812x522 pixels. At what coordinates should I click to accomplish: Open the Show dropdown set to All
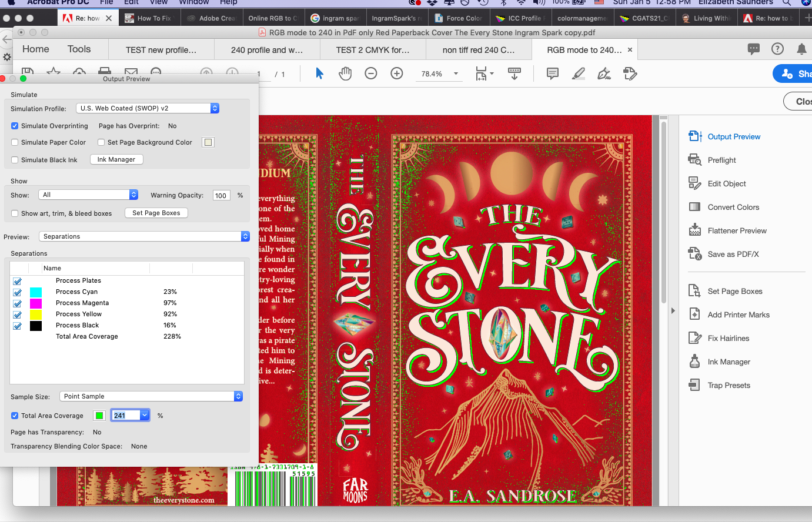pyautogui.click(x=88, y=195)
